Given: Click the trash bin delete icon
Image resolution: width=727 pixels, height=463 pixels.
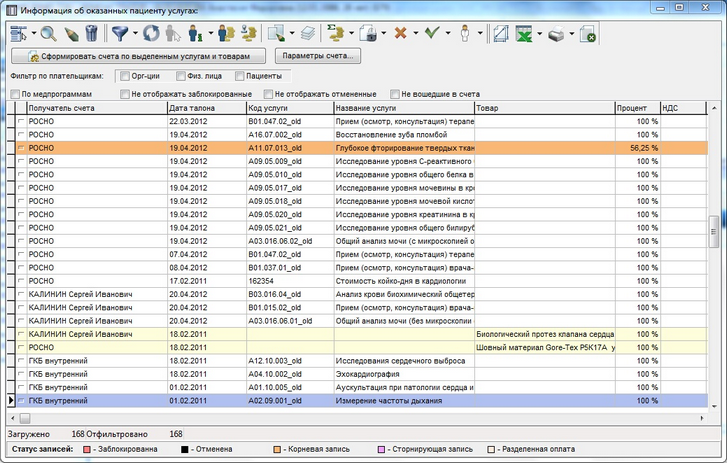Looking at the screenshot, I should (x=92, y=33).
